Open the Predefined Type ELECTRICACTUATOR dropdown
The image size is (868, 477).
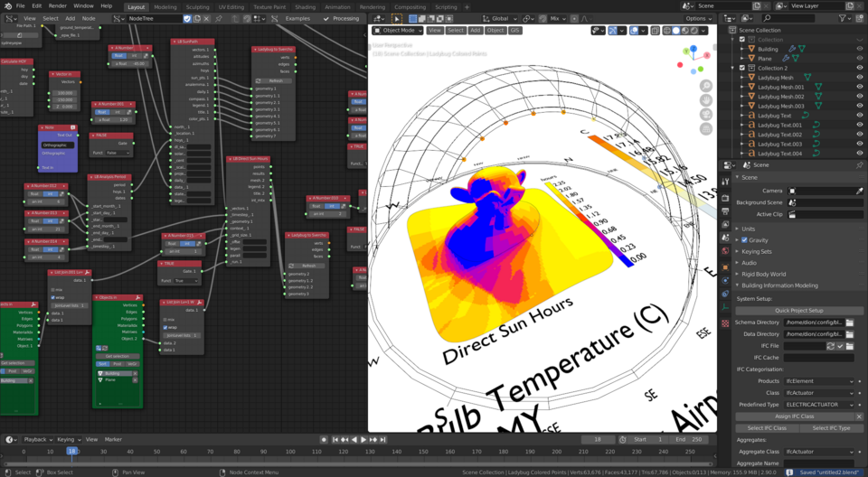point(819,405)
